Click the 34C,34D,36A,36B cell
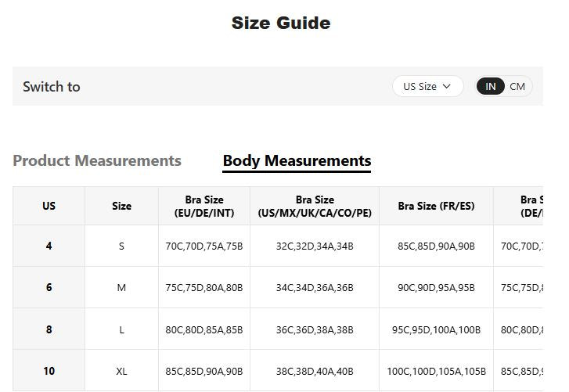Screen dimensions: 569x392 coord(315,288)
